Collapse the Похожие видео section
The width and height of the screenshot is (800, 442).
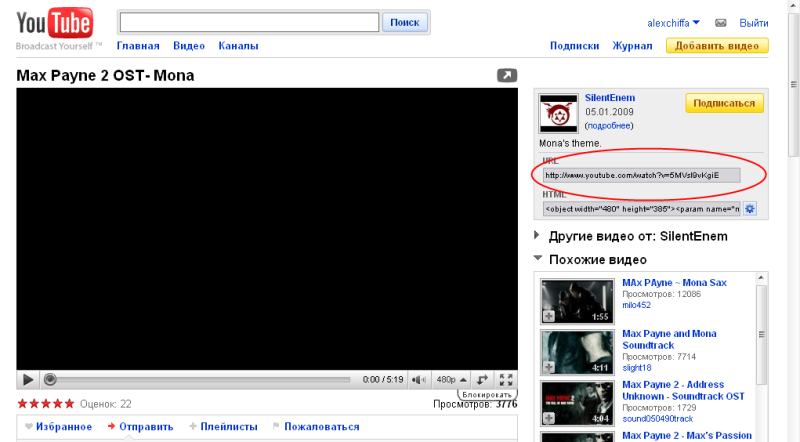(x=538, y=258)
